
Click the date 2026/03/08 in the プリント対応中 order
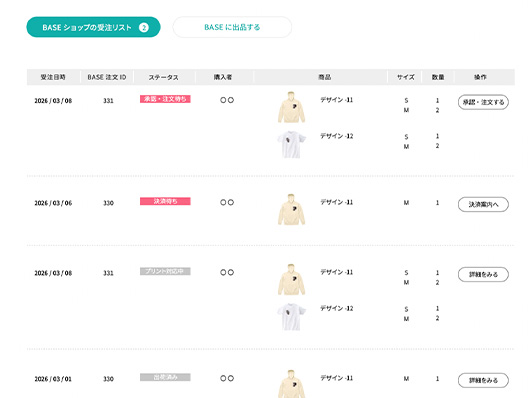coord(53,273)
